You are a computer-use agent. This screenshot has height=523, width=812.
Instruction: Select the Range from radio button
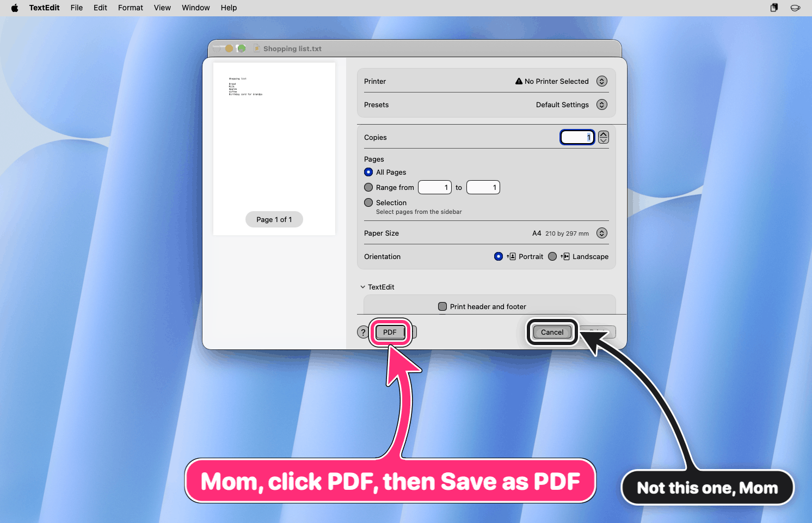click(x=368, y=187)
